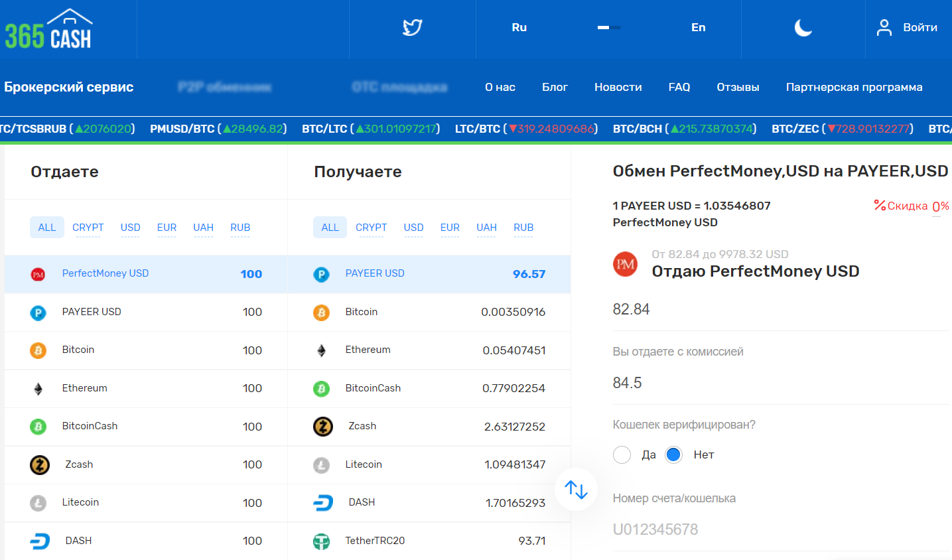952x560 pixels.
Task: Click Ethereum icon in Отдаете list
Action: (x=38, y=389)
